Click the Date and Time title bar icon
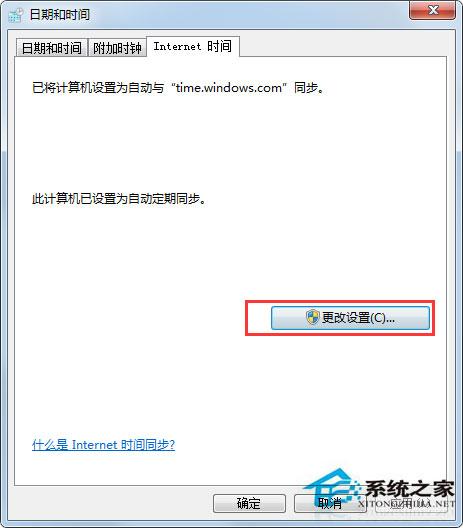 [x=15, y=15]
